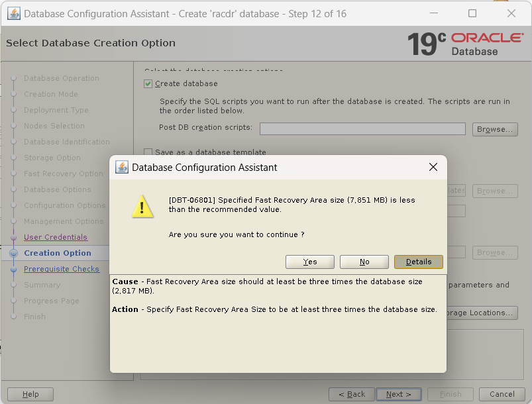
Task: Browse for post DB creation scripts
Action: pos(495,129)
